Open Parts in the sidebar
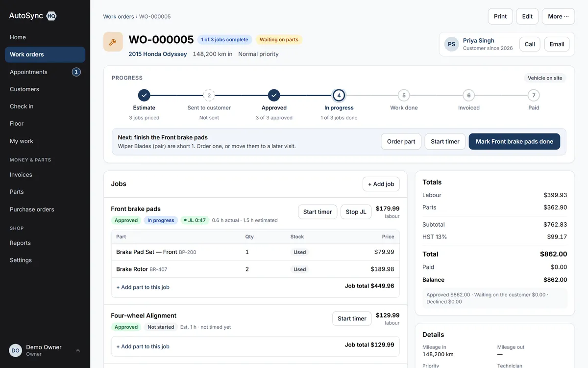588x368 pixels. [x=45, y=192]
